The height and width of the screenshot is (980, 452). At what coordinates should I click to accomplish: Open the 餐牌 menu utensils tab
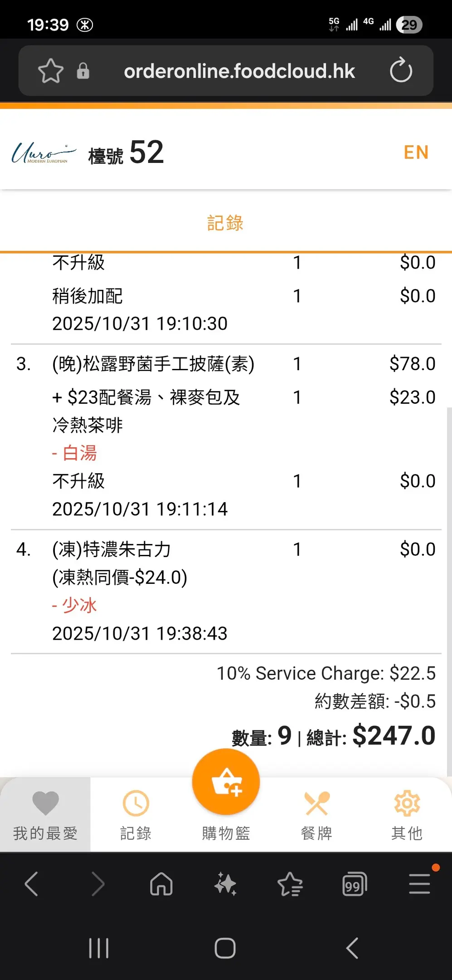tap(316, 815)
